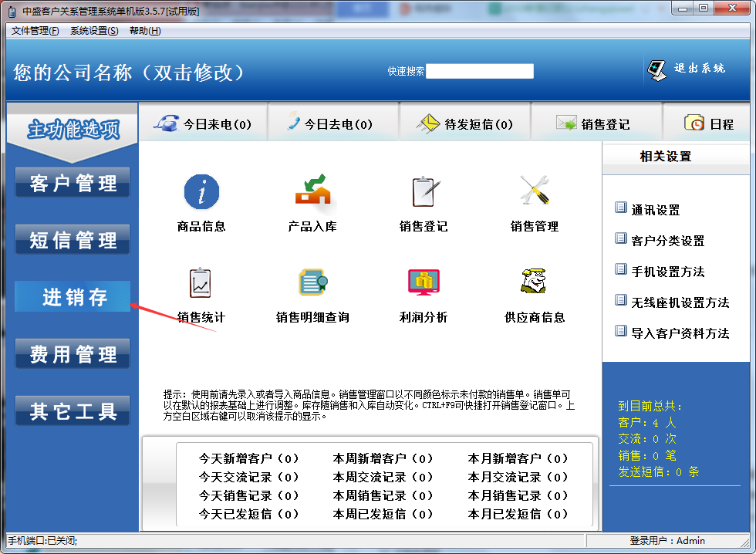The width and height of the screenshot is (756, 554).
Task: Click 本周已发短信 (0) entry
Action: click(383, 514)
